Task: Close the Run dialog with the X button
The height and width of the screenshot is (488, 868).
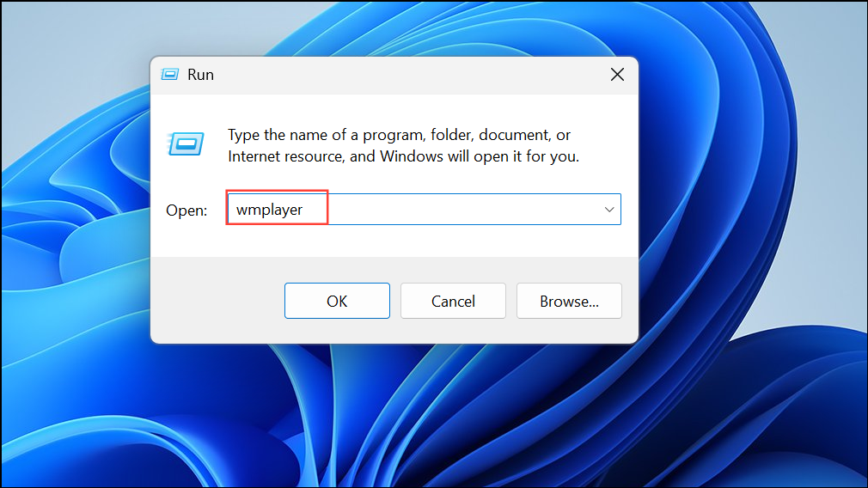Action: coord(617,75)
